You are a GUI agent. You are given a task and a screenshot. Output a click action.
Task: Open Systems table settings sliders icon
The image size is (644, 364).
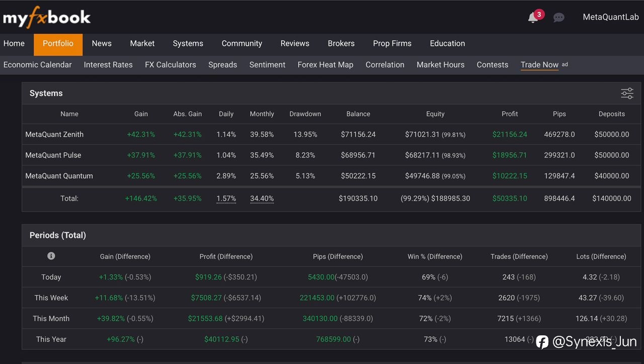pyautogui.click(x=627, y=94)
